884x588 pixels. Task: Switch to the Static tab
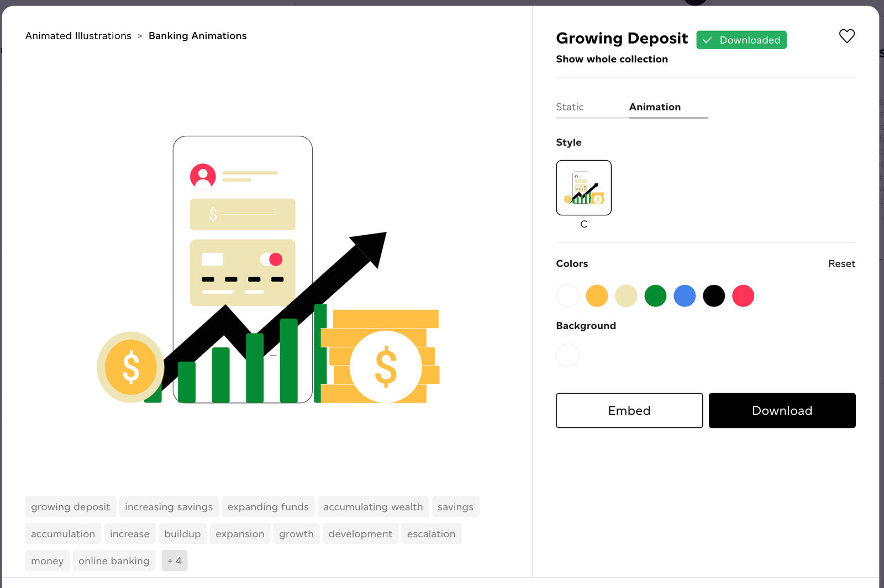point(570,107)
